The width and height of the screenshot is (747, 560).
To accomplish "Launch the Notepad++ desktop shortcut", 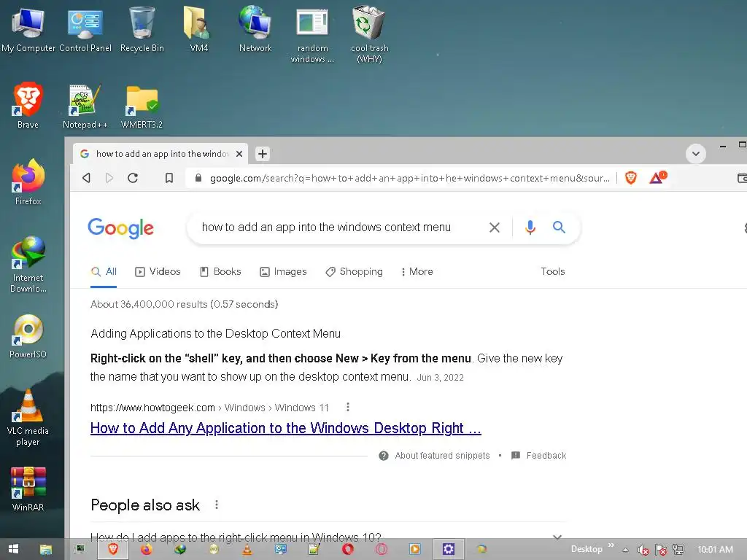I will (x=85, y=105).
